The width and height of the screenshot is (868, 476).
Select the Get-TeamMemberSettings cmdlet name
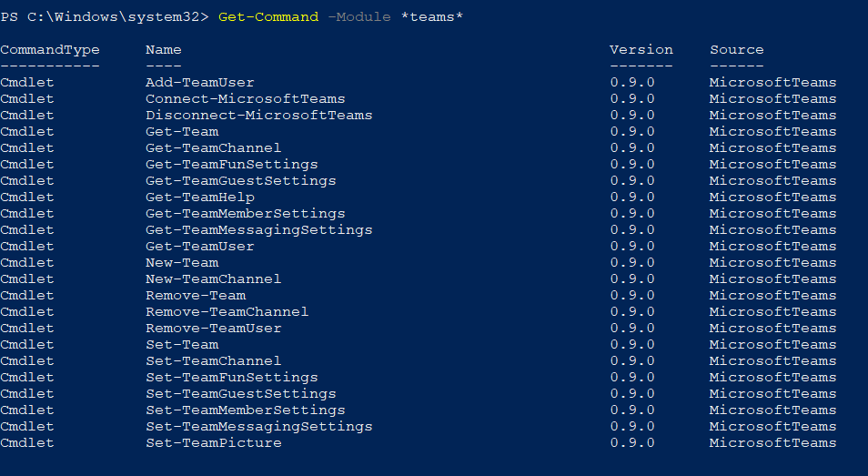coord(246,214)
